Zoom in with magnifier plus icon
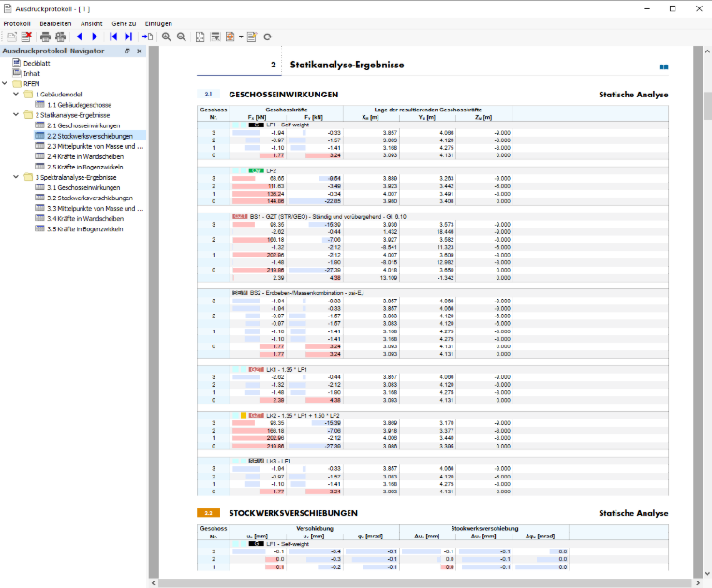This screenshot has height=588, width=712. 167,37
